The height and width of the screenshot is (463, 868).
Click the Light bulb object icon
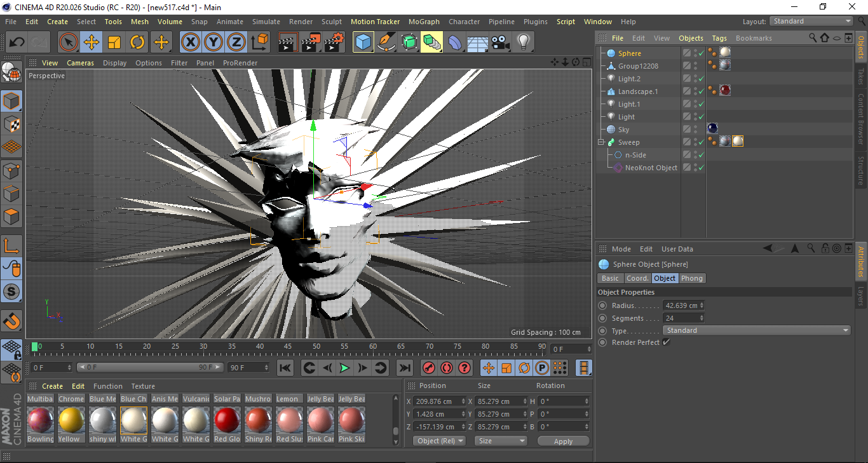click(523, 43)
